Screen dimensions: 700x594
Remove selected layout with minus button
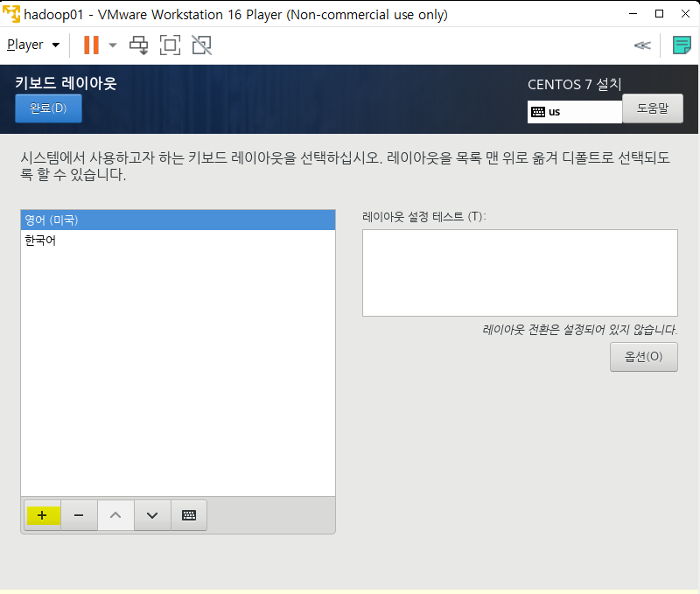[x=79, y=515]
